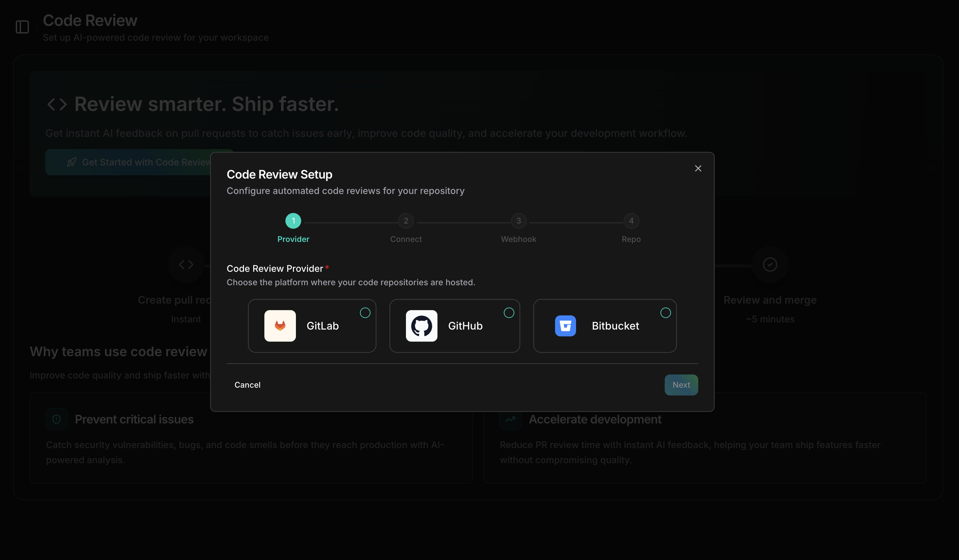The height and width of the screenshot is (560, 959).
Task: Close the Code Review Setup dialog
Action: (698, 168)
